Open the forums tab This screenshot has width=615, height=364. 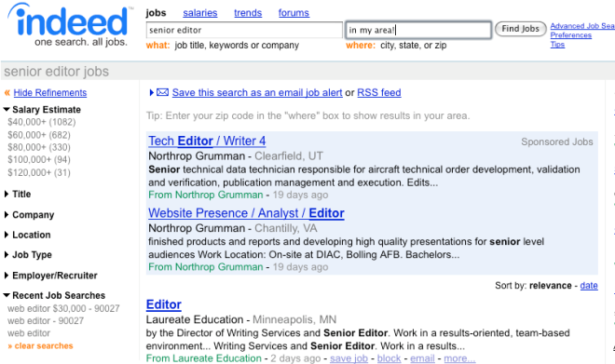294,12
